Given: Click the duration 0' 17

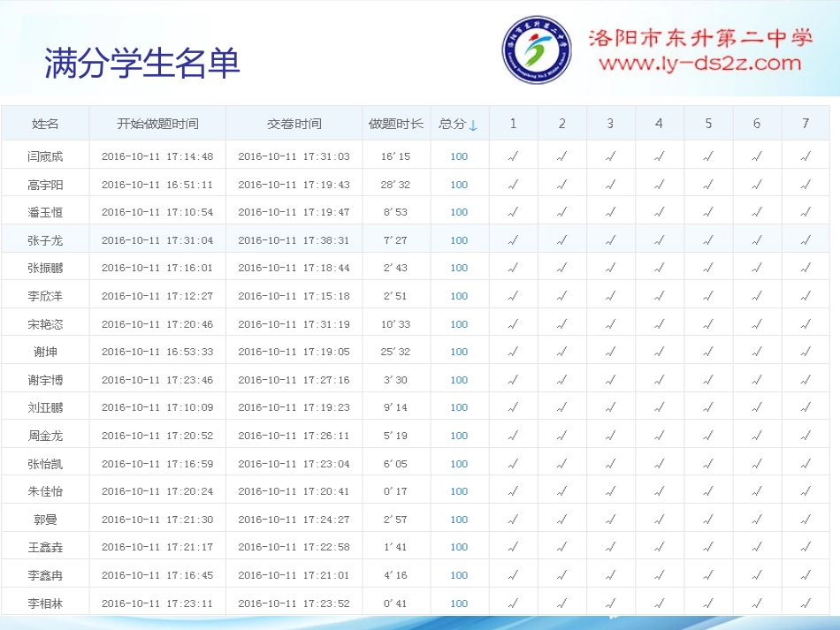Looking at the screenshot, I should point(395,491).
